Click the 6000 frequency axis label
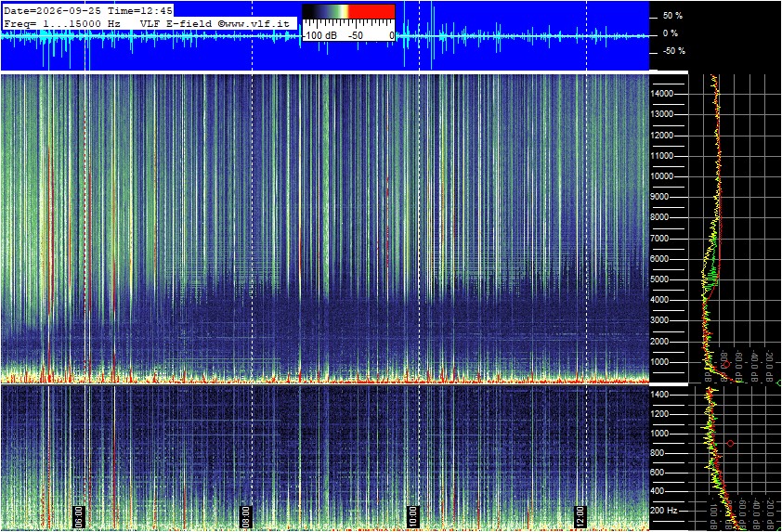The height and width of the screenshot is (532, 782). tap(659, 259)
